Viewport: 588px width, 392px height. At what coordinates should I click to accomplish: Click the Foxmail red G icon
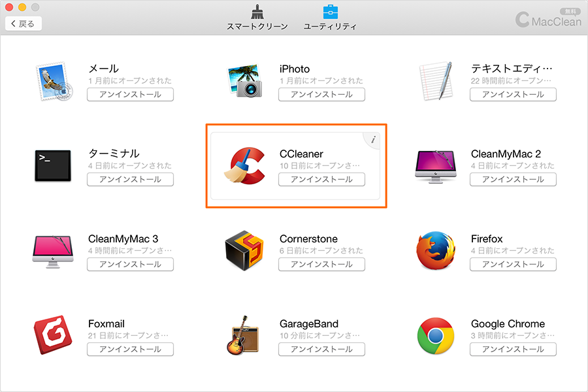(53, 335)
